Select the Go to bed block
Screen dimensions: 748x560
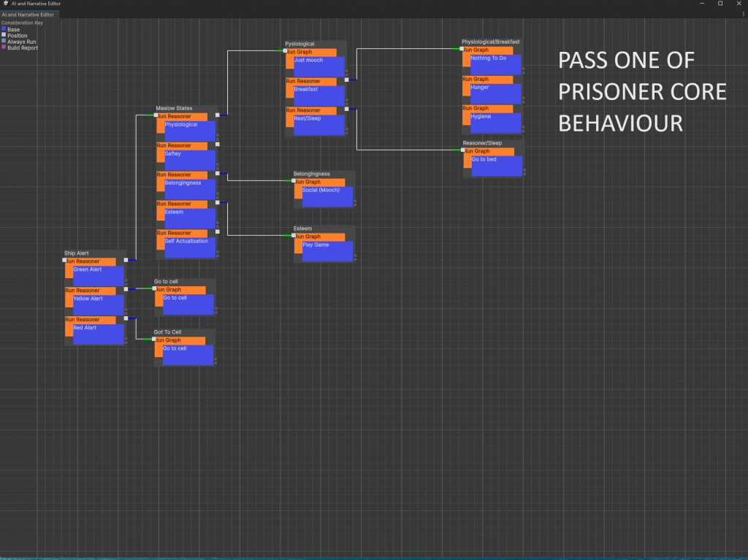[496, 165]
